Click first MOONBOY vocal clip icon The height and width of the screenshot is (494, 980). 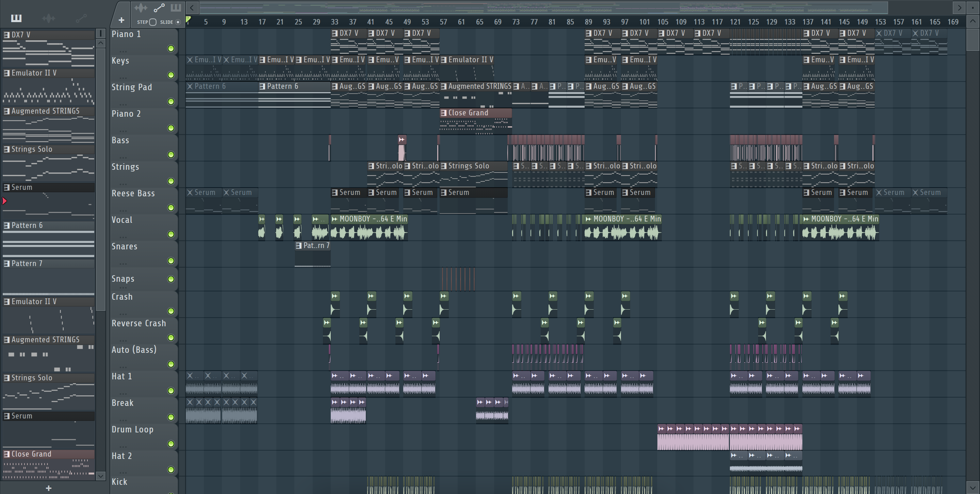[335, 219]
